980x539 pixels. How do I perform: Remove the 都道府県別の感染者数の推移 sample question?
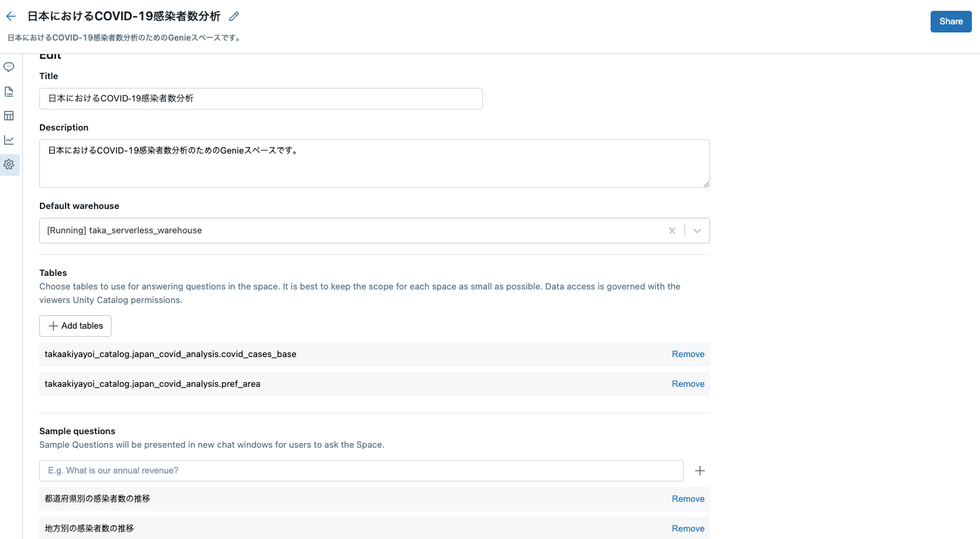pos(688,498)
